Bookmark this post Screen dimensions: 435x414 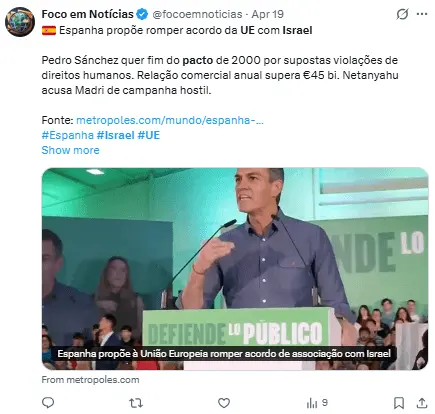399,403
